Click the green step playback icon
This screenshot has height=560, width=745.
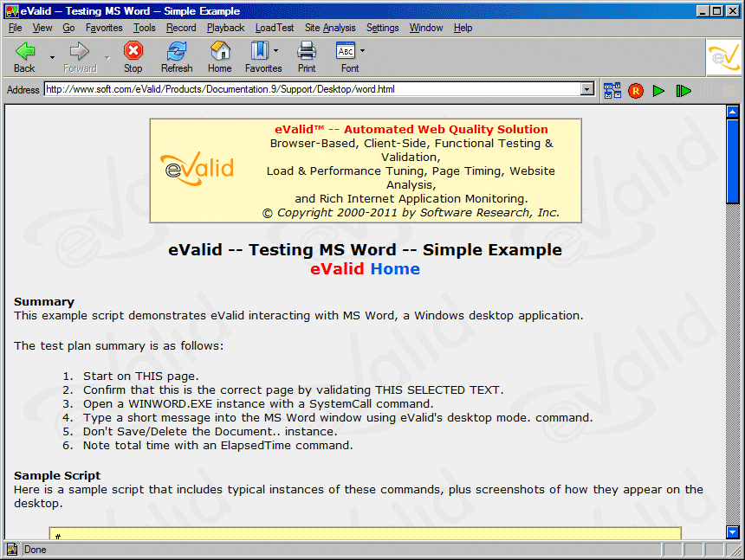pyautogui.click(x=683, y=91)
